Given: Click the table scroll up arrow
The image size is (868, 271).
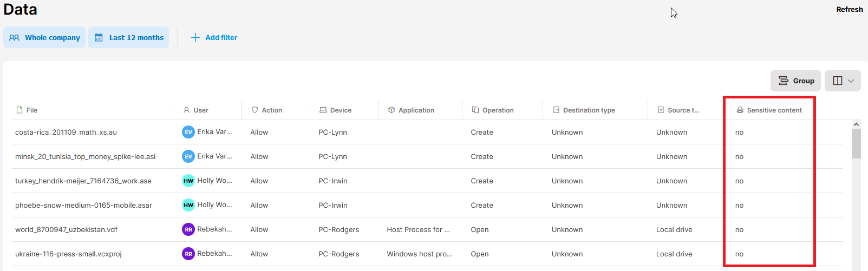Looking at the screenshot, I should tap(856, 124).
